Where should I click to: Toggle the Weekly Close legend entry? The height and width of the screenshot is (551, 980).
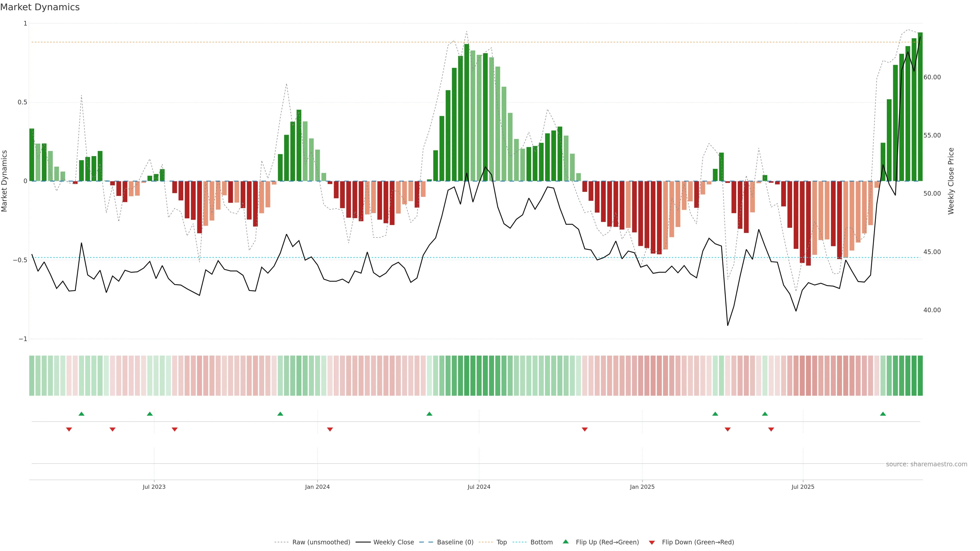click(393, 542)
